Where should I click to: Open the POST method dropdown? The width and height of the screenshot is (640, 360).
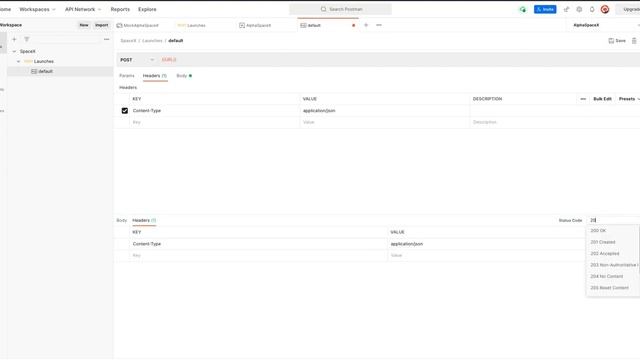click(x=137, y=60)
